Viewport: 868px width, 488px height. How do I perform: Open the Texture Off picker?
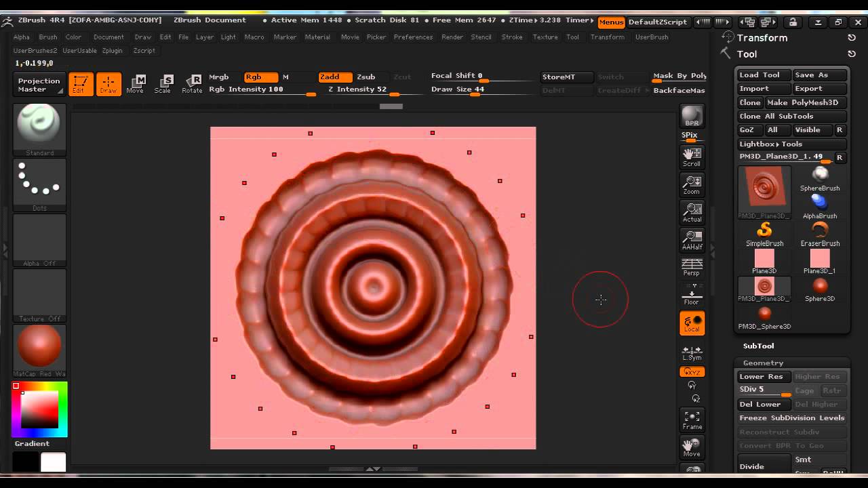click(39, 296)
